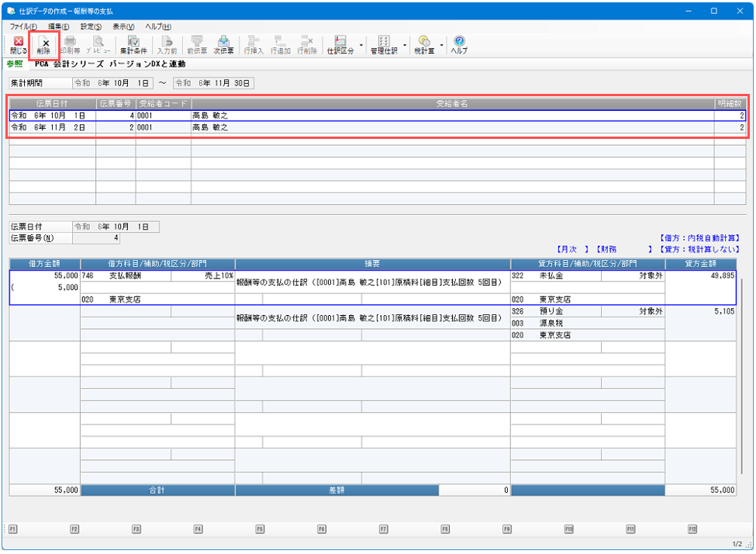Click the 行挿入 (insert row) icon

click(253, 45)
